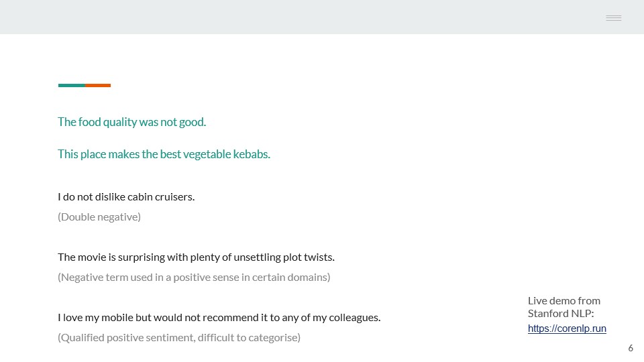This screenshot has width=644, height=362.
Task: Click the teal segment of the accent bar
Action: pyautogui.click(x=72, y=85)
